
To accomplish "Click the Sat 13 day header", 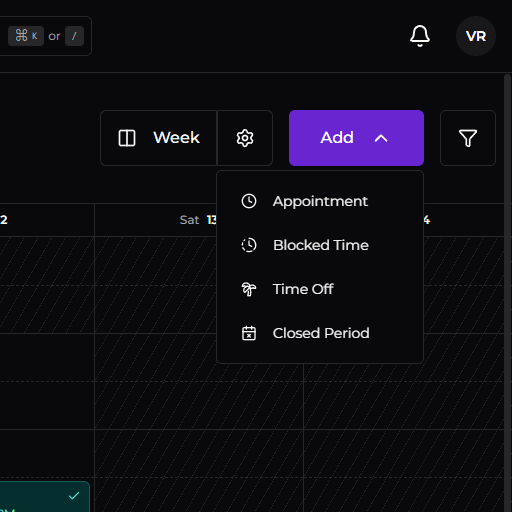I will click(x=198, y=220).
